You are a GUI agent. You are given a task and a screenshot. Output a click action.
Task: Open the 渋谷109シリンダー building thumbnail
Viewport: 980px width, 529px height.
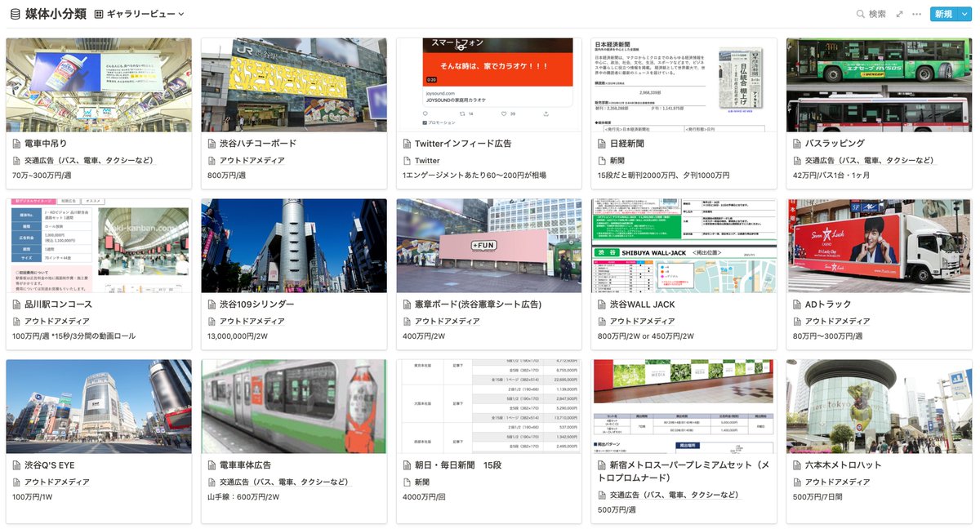[x=294, y=246]
